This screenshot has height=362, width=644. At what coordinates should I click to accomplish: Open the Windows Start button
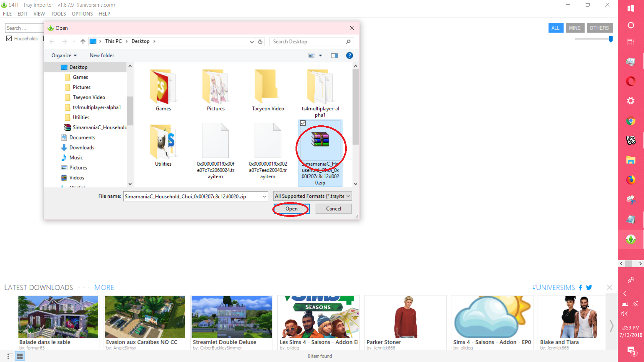tap(631, 8)
